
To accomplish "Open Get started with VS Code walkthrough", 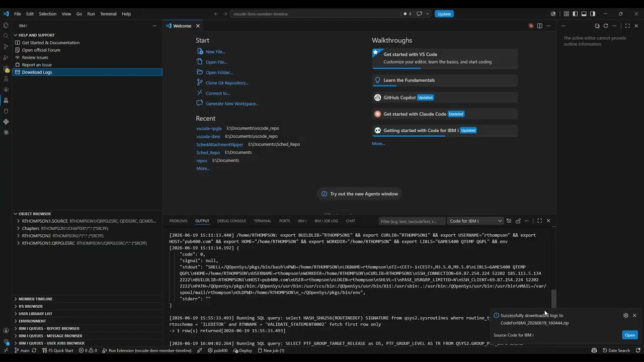I will click(x=445, y=58).
